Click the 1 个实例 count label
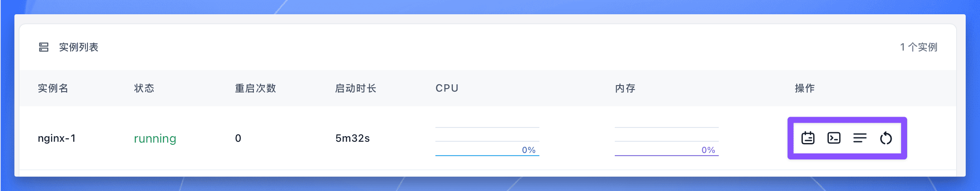The width and height of the screenshot is (980, 191). click(x=918, y=47)
